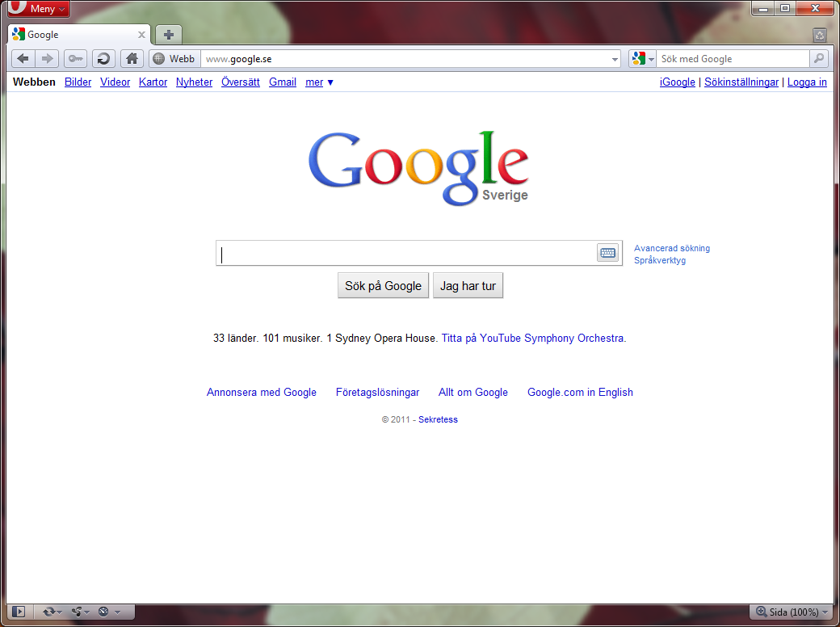Viewport: 840px width, 627px height.
Task: Toggle the side panel button in status bar
Action: click(19, 612)
